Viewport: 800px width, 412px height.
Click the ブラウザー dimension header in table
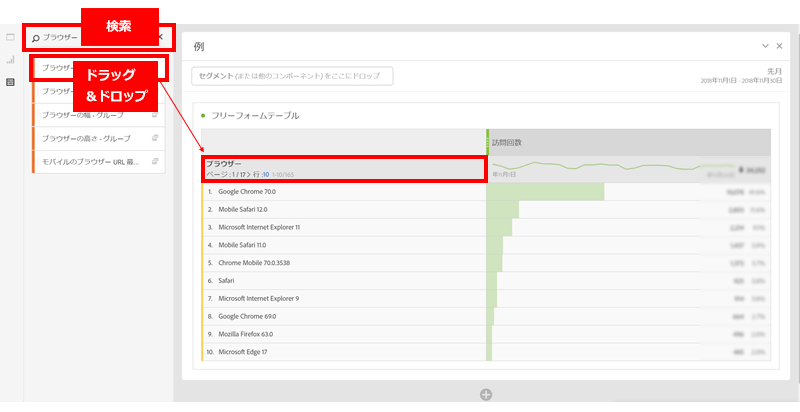(x=344, y=169)
